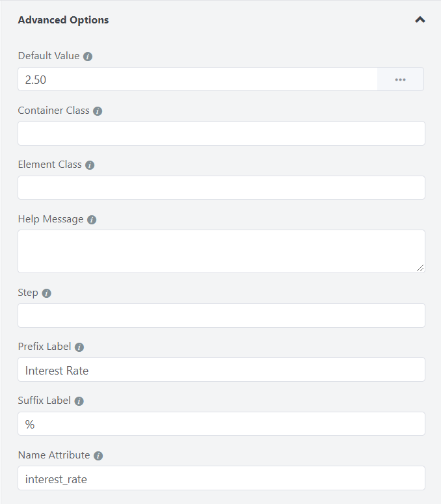Click the Default Value info icon
Viewport: 441px width, 504px height.
pos(88,57)
